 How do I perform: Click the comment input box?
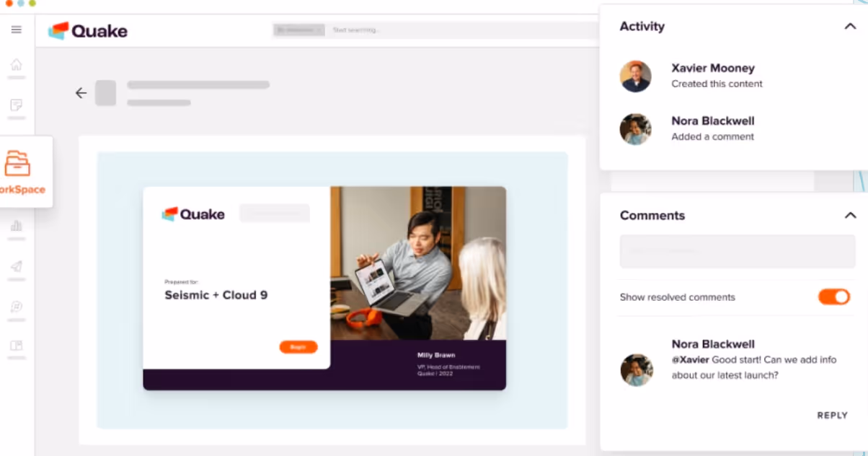click(x=738, y=252)
